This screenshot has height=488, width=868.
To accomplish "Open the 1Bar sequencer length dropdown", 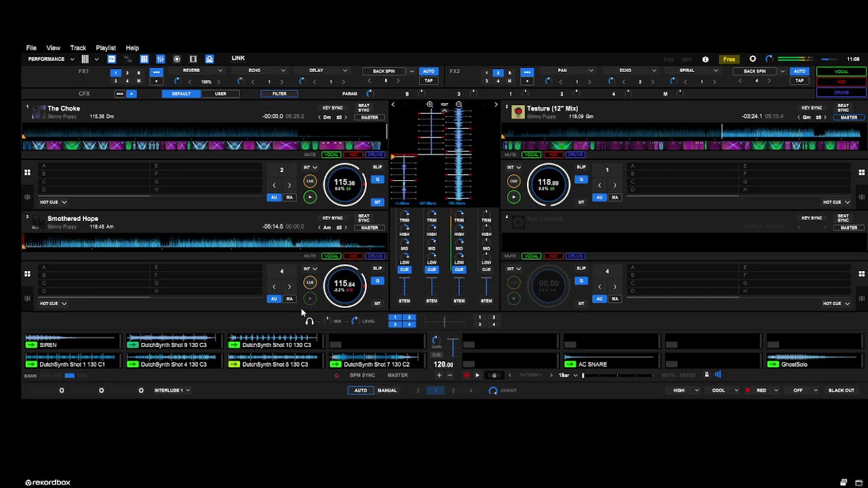I will (x=567, y=375).
